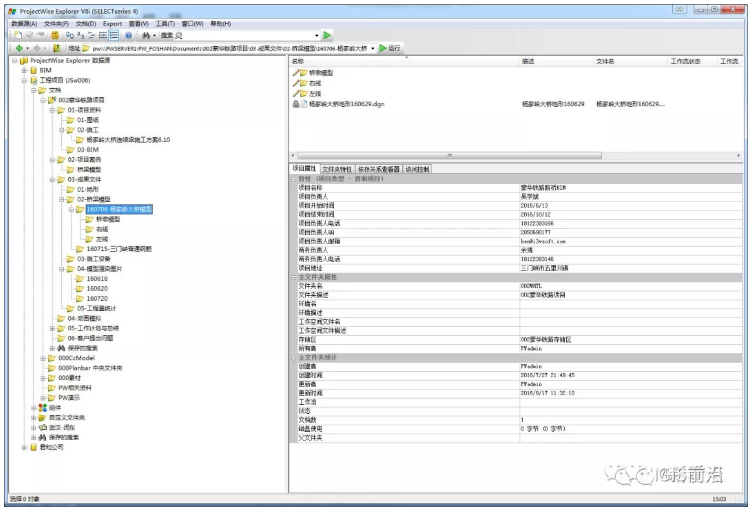751x515 pixels.
Task: Click the binoculars icon under 06-客户提出问题
Action: 61,348
